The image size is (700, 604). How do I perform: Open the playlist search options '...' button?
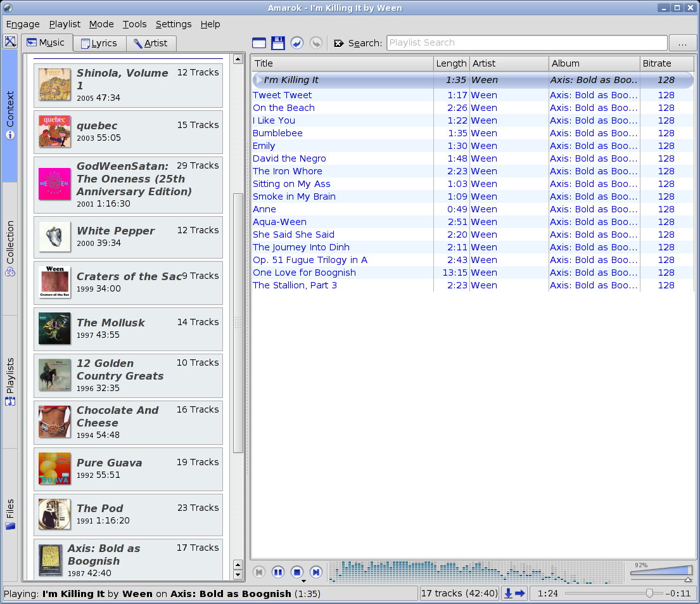tap(682, 43)
